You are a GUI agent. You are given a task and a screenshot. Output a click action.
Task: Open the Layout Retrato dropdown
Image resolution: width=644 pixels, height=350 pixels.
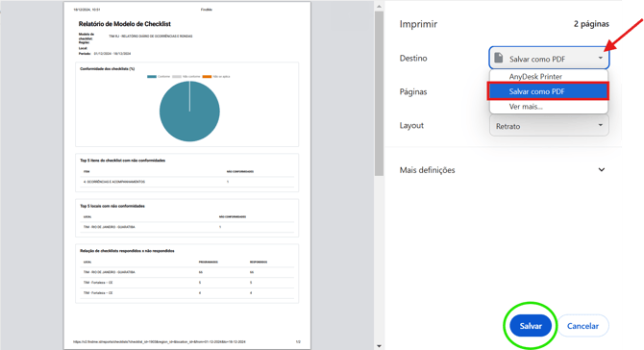pyautogui.click(x=549, y=126)
